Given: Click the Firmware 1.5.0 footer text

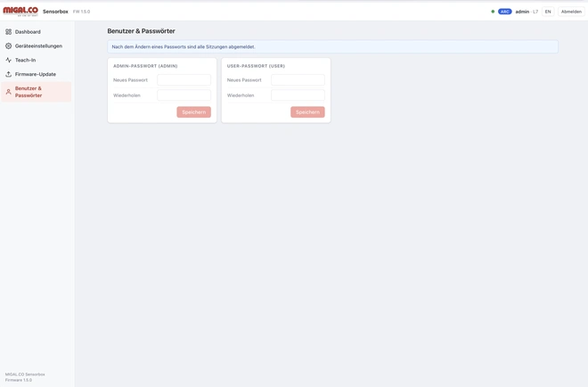Looking at the screenshot, I should (19, 380).
